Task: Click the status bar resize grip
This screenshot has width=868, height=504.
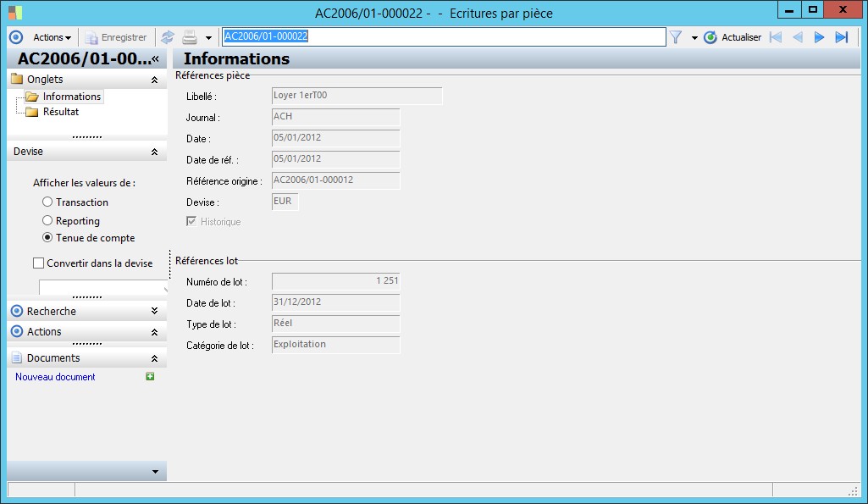Action: click(x=853, y=490)
